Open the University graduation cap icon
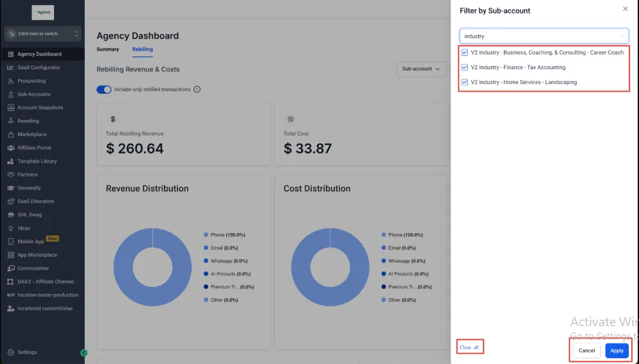Viewport: 639px width, 364px height. [x=10, y=188]
